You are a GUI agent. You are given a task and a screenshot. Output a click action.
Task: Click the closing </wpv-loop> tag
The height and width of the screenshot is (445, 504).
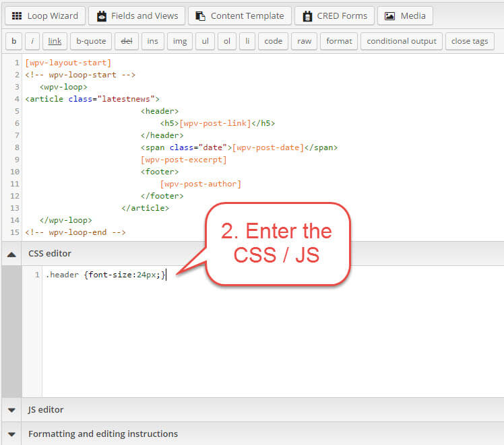(x=66, y=220)
